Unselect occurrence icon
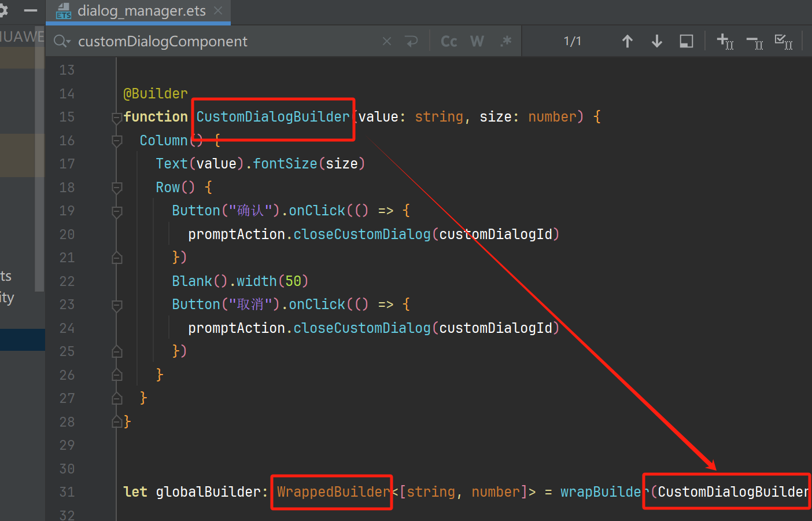This screenshot has width=812, height=521. 755,42
